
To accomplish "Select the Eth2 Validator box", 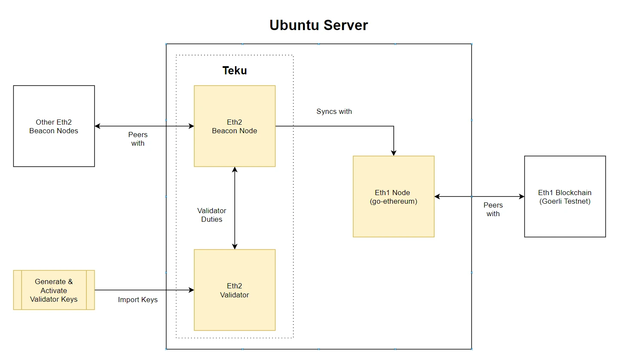I will pos(235,290).
